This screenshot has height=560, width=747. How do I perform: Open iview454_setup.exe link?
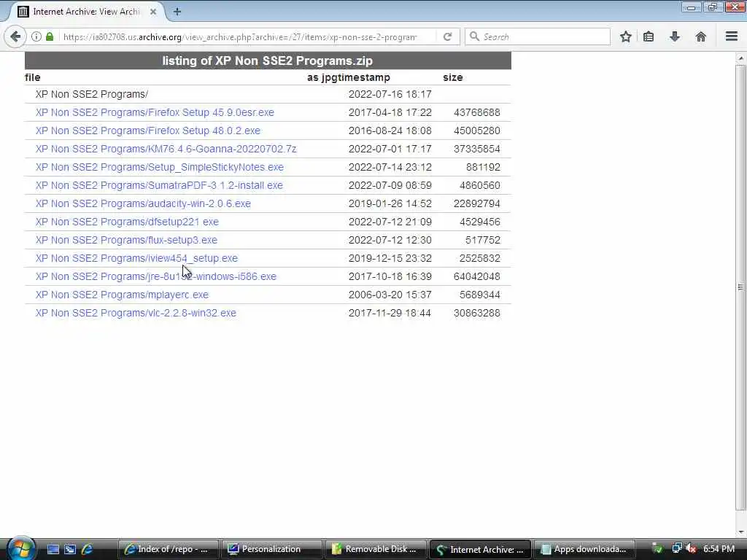136,258
